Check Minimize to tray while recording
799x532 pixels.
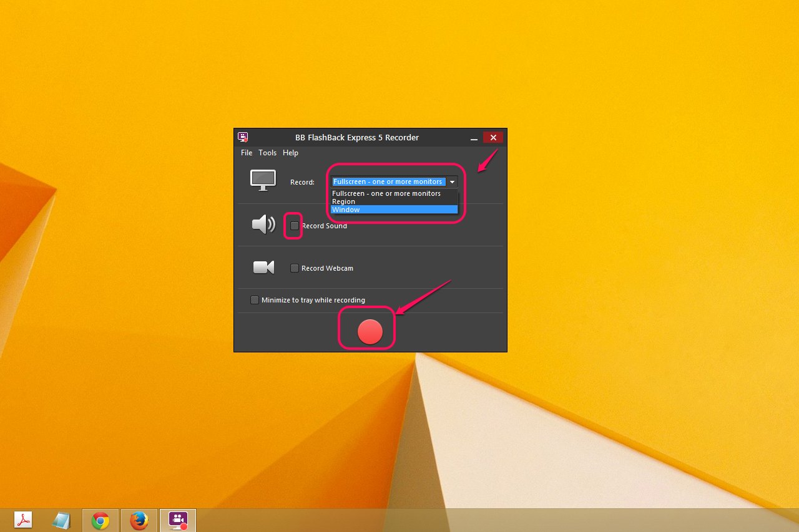255,300
